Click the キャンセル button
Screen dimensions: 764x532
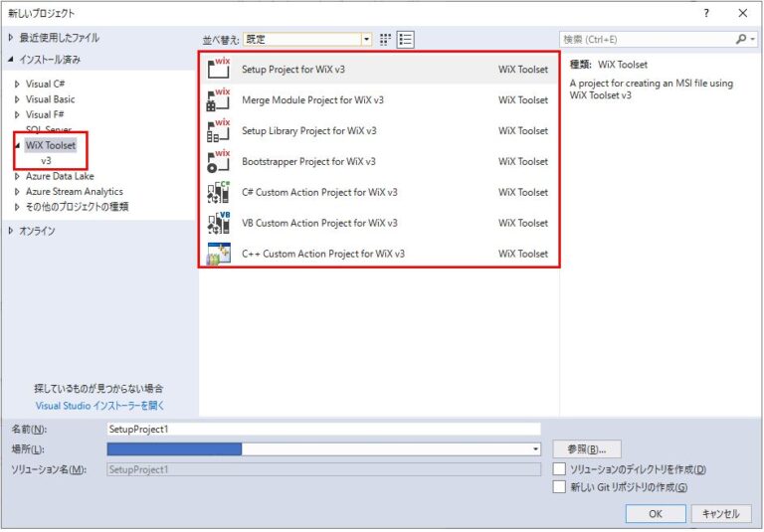tap(720, 513)
